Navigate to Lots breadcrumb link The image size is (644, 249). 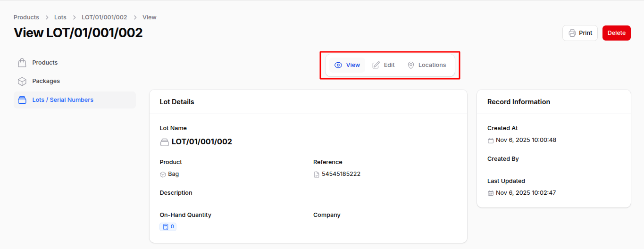pyautogui.click(x=60, y=17)
